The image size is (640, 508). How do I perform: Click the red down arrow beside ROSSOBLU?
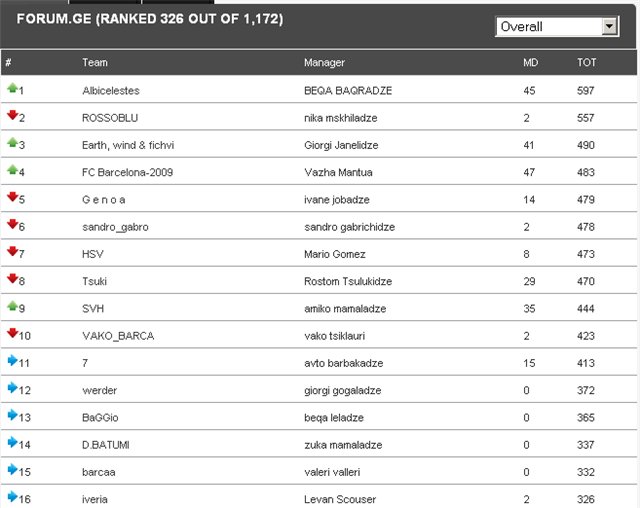[x=12, y=116]
